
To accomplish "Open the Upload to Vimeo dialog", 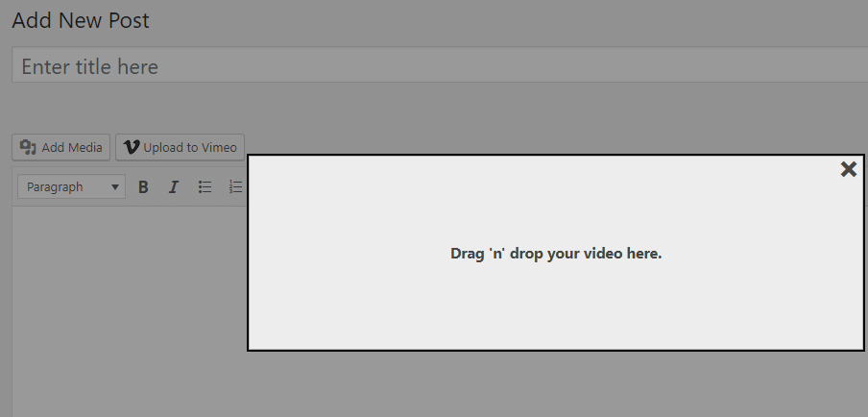I will click(x=180, y=147).
